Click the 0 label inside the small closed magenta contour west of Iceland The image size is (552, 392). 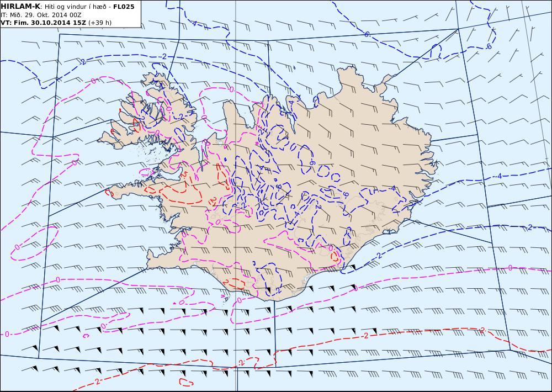17,247
